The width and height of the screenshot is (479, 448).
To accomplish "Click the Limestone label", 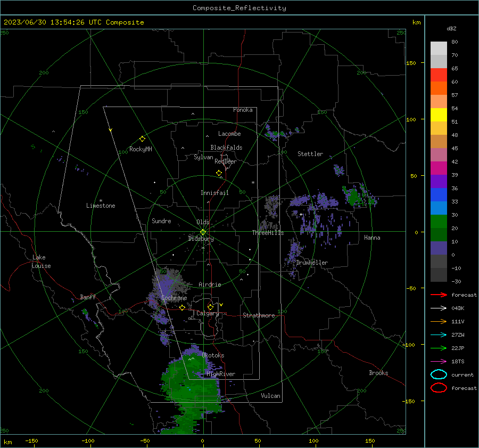I will pyautogui.click(x=101, y=206).
